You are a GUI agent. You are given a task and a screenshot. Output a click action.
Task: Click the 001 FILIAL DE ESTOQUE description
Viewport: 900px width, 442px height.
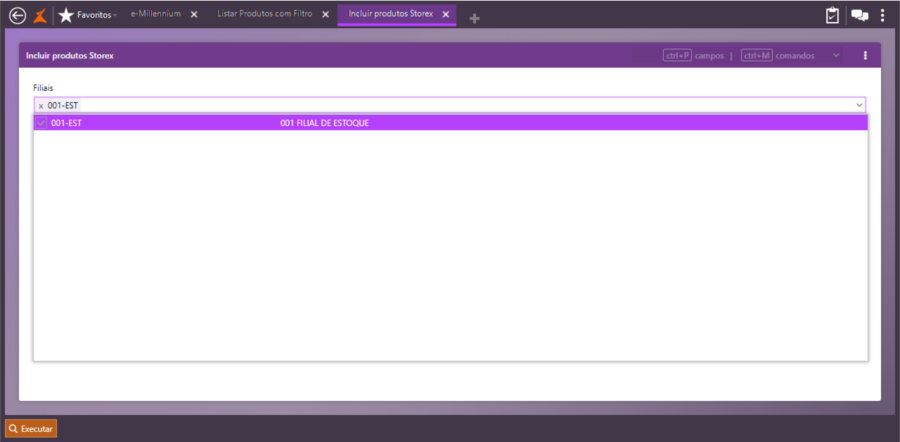click(x=324, y=123)
